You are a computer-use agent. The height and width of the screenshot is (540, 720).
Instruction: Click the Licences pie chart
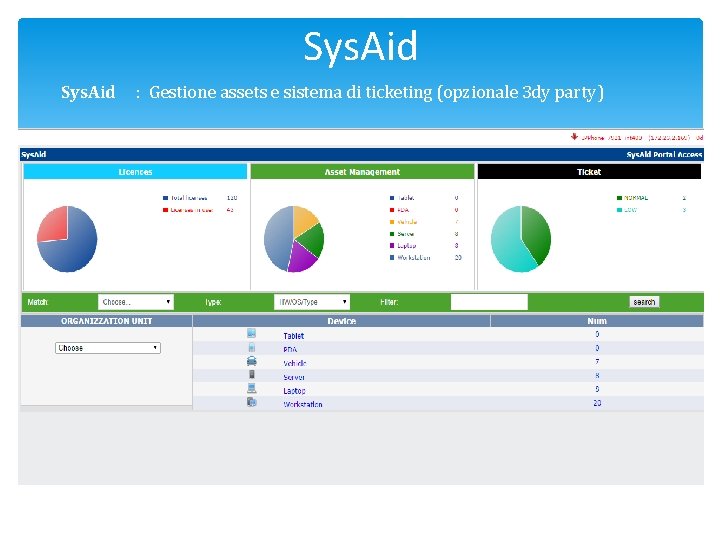(67, 239)
